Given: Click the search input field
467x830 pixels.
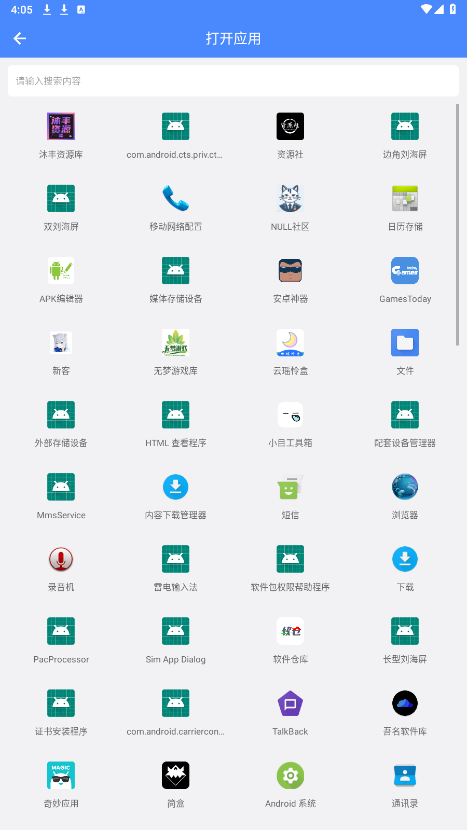Looking at the screenshot, I should click(234, 81).
